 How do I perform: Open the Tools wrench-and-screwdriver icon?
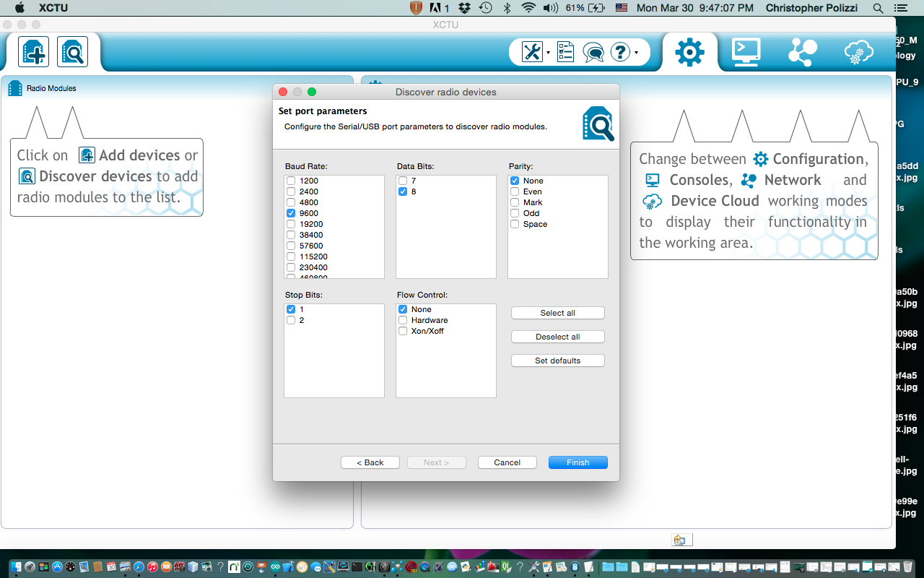click(x=532, y=52)
